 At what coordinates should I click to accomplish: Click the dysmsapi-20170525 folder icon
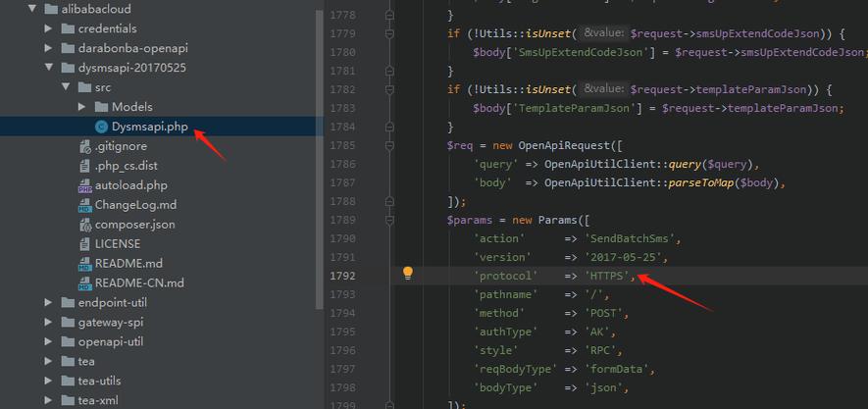pos(68,68)
